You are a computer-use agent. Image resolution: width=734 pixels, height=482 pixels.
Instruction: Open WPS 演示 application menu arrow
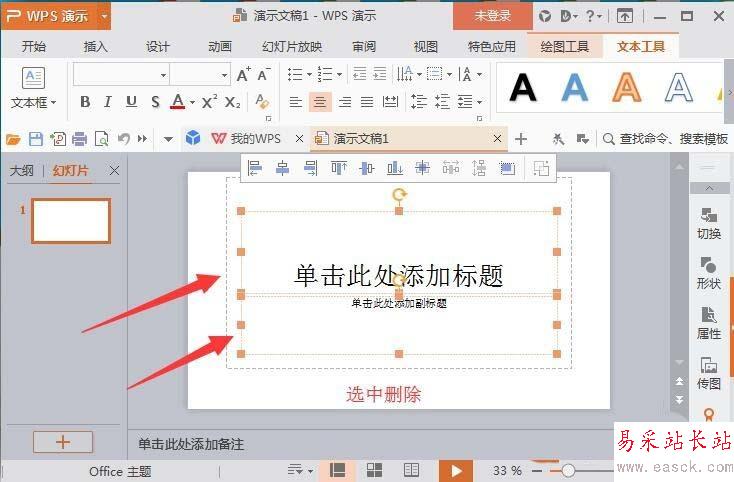pyautogui.click(x=104, y=16)
